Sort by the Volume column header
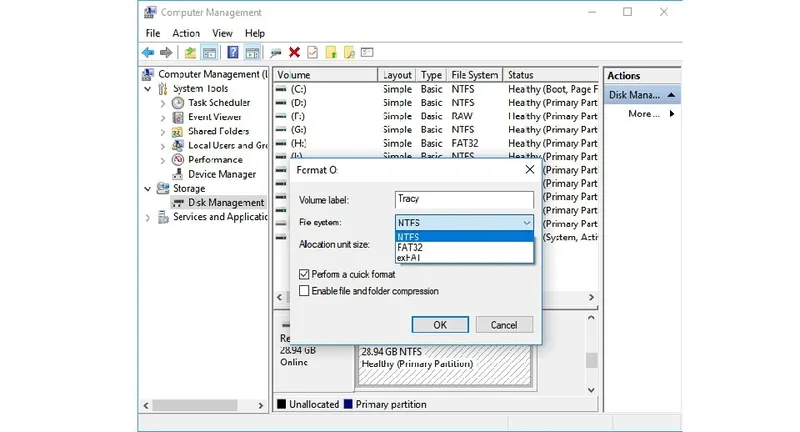 [x=326, y=75]
